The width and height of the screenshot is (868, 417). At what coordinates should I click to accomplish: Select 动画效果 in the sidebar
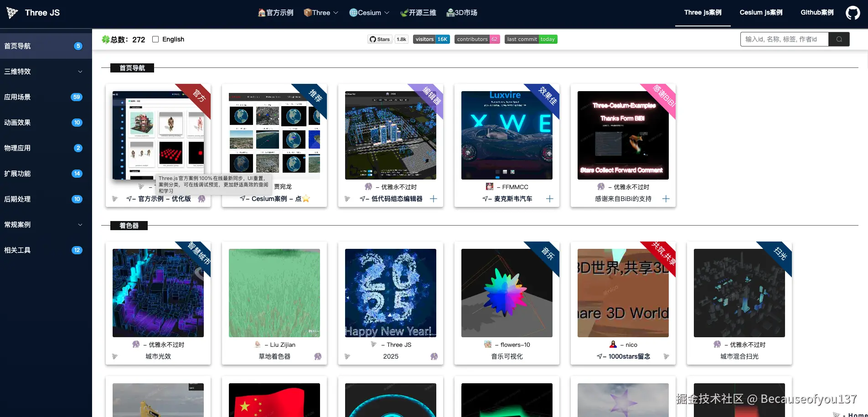(x=46, y=123)
